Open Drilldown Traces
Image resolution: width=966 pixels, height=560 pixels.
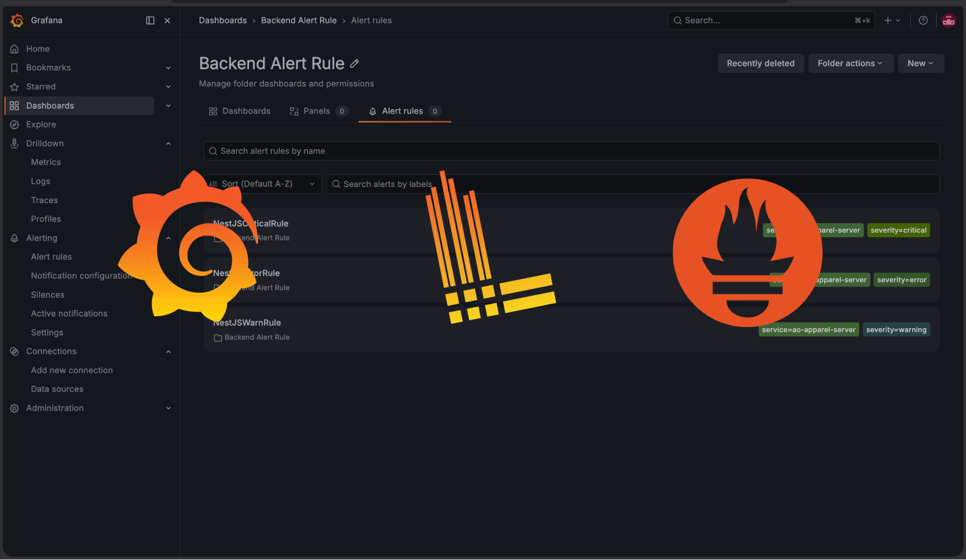pyautogui.click(x=44, y=200)
